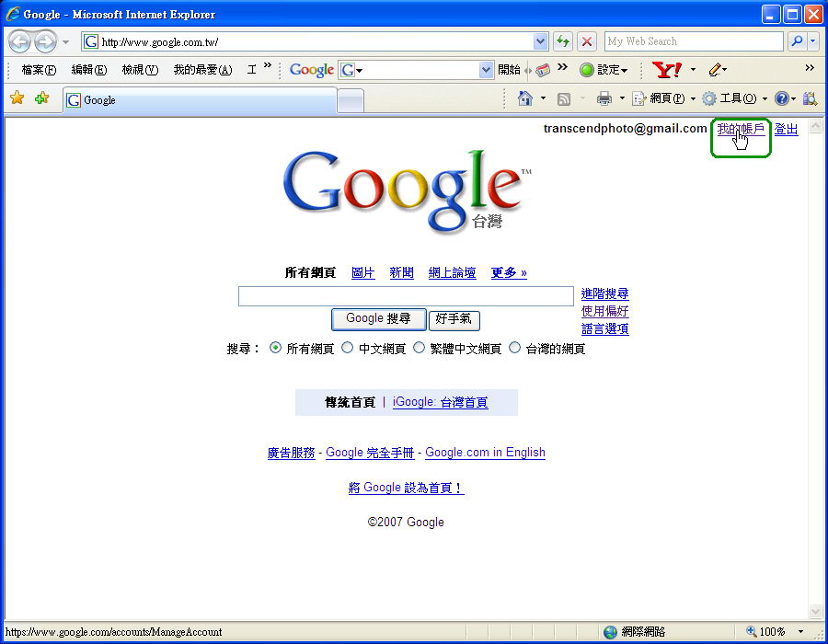The image size is (828, 644).
Task: Click the Research icon at command bar end
Action: [810, 98]
